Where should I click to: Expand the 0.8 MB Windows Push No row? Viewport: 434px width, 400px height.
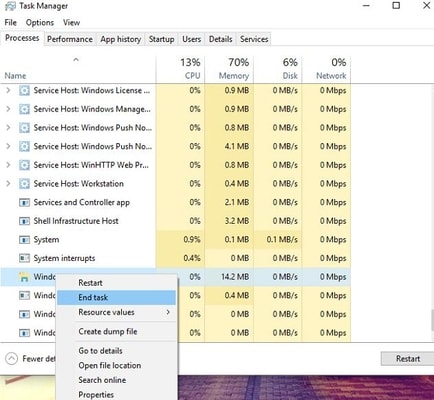(x=8, y=128)
